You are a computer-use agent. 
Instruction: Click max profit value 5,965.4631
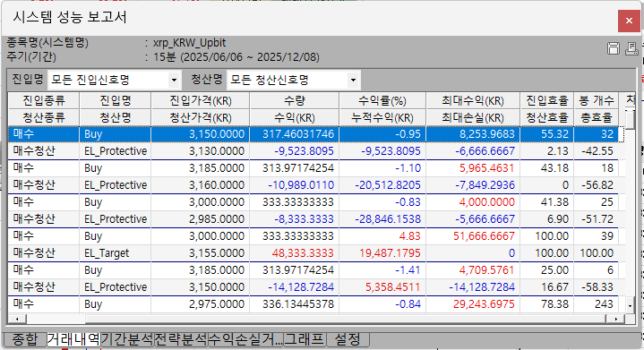[x=473, y=168]
